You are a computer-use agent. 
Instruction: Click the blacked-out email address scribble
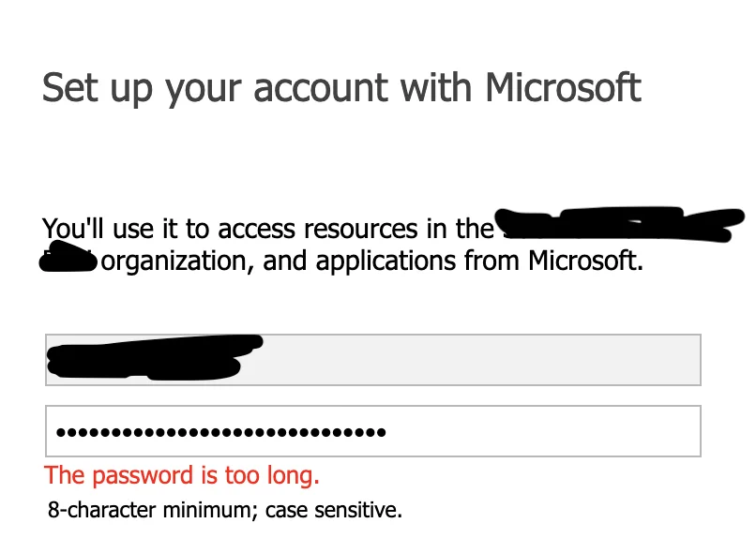156,357
